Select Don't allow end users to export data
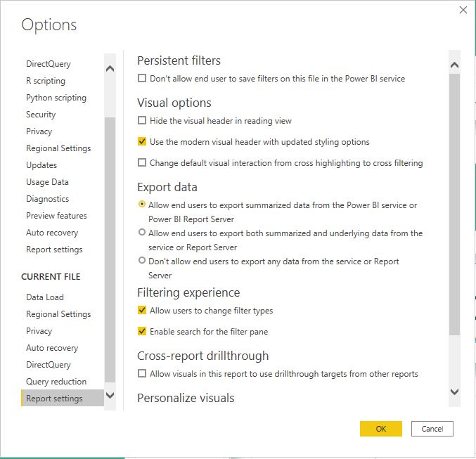The height and width of the screenshot is (459, 476). (142, 260)
